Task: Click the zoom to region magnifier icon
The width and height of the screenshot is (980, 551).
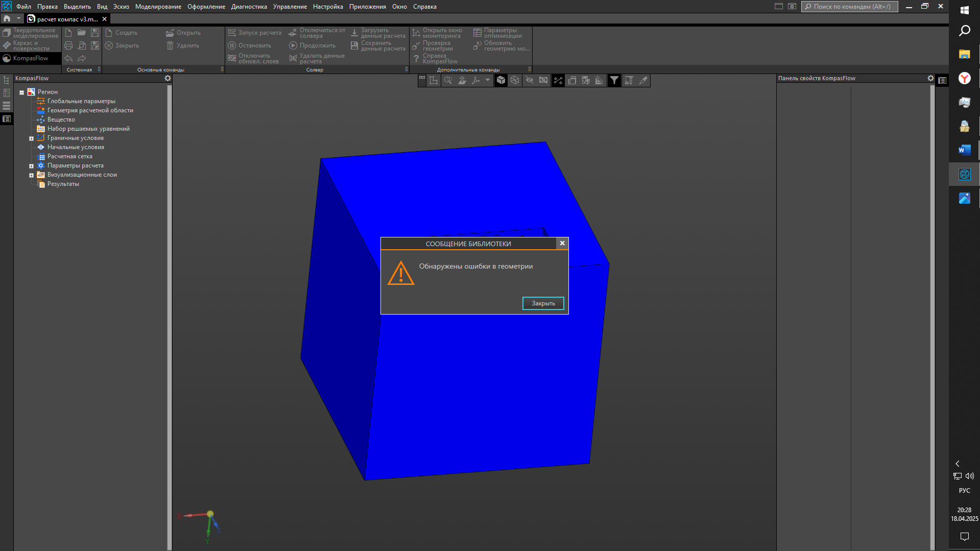Action: point(448,80)
